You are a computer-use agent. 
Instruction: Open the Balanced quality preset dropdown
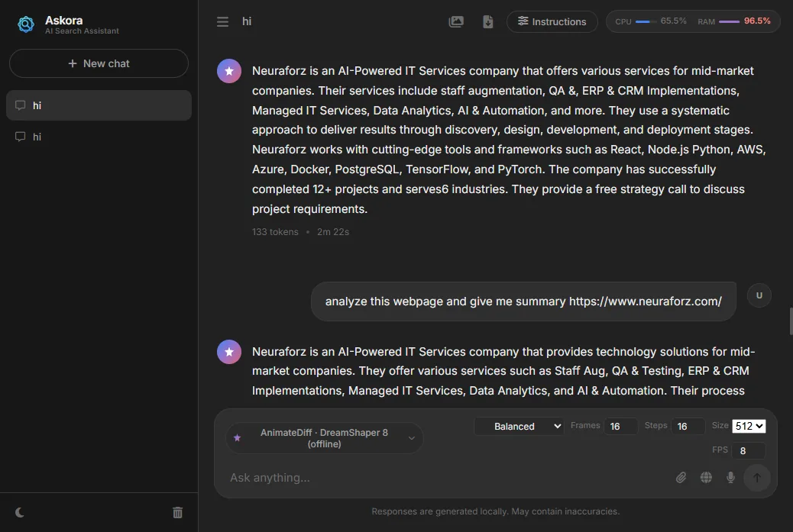[519, 427]
